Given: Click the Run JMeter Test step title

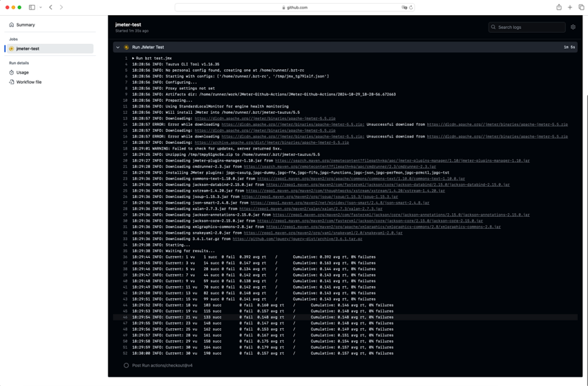Looking at the screenshot, I should point(148,47).
